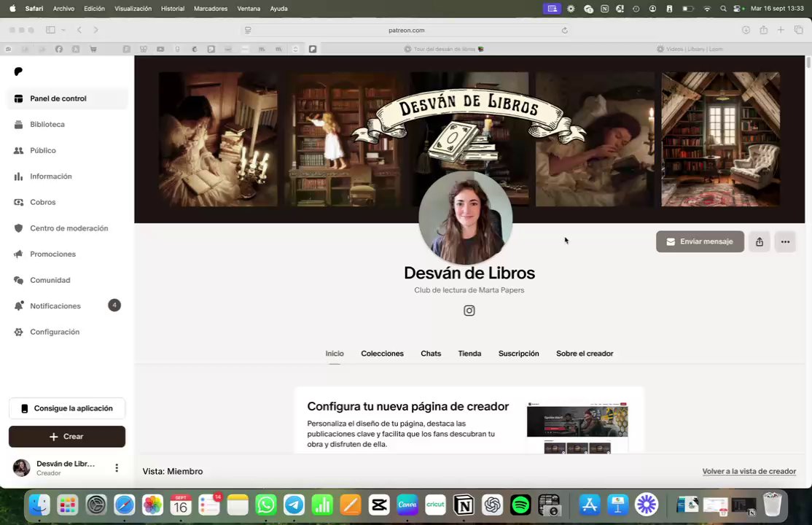The image size is (812, 525).
Task: Open Notion from the Dock
Action: click(x=464, y=505)
